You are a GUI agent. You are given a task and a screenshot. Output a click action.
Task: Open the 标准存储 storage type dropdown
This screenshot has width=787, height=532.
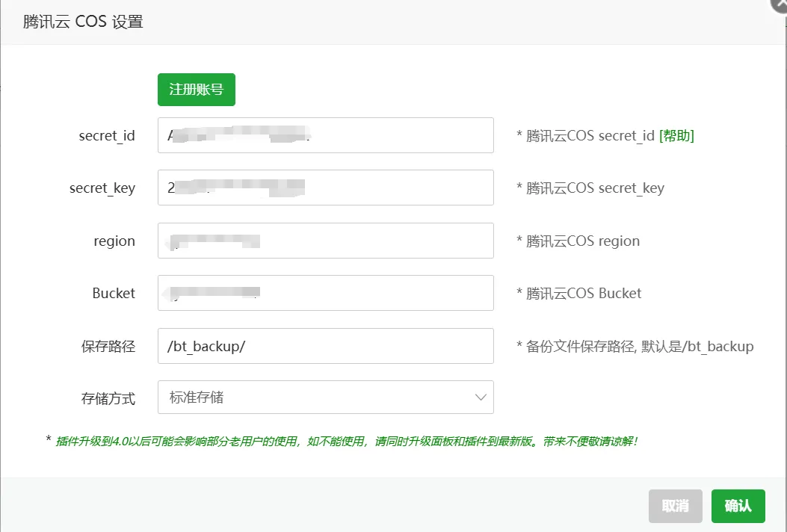[x=326, y=398]
